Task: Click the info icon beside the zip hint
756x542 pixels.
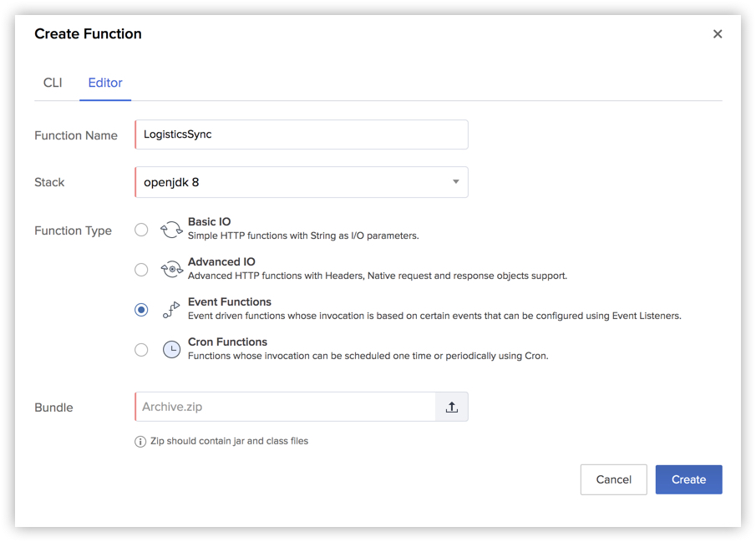Action: tap(140, 442)
